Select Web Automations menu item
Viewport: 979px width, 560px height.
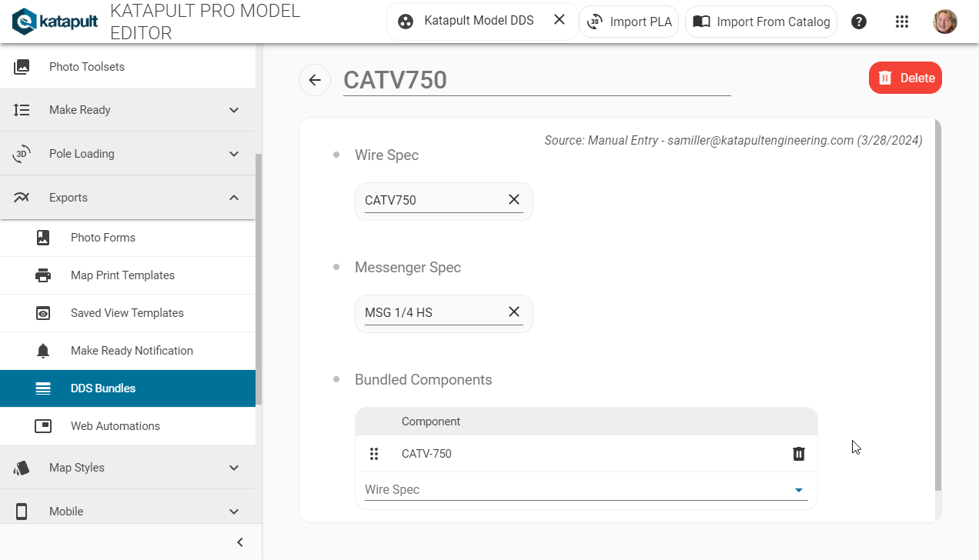click(115, 426)
